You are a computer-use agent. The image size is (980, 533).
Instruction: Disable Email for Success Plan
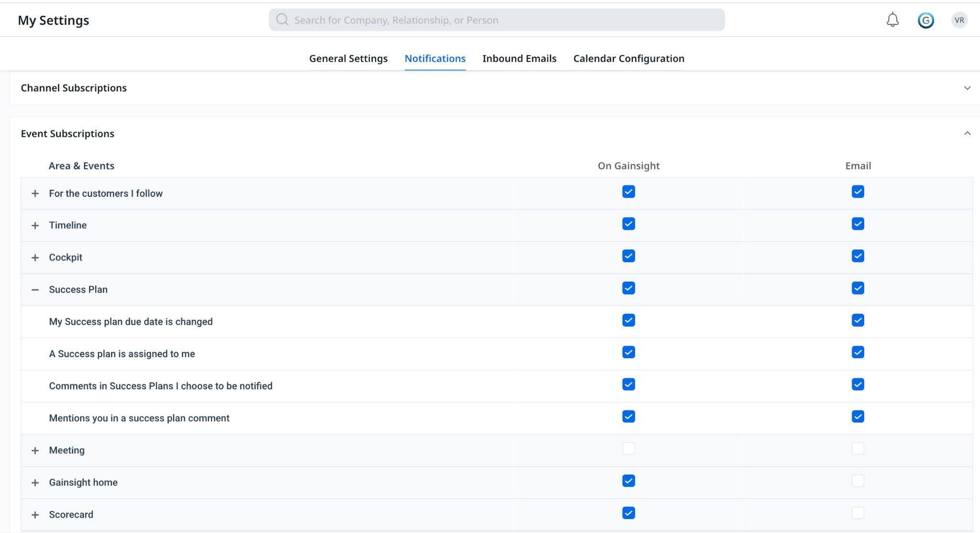[x=857, y=288]
